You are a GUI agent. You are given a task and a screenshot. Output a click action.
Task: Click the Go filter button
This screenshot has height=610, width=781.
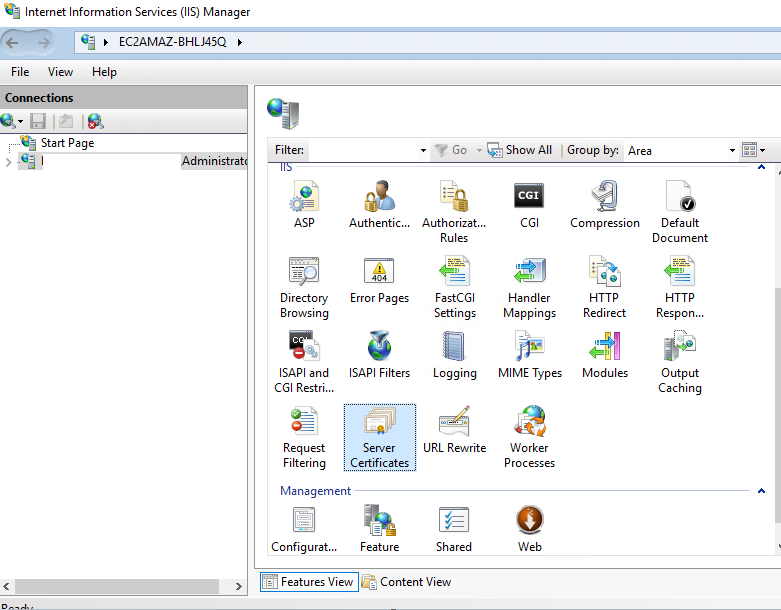(x=451, y=150)
